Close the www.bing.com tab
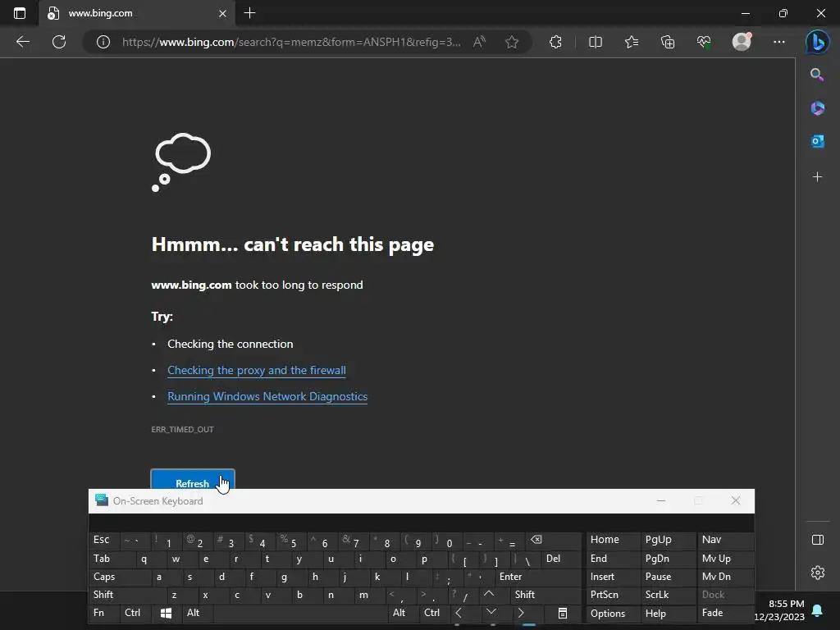840x630 pixels. pos(222,13)
